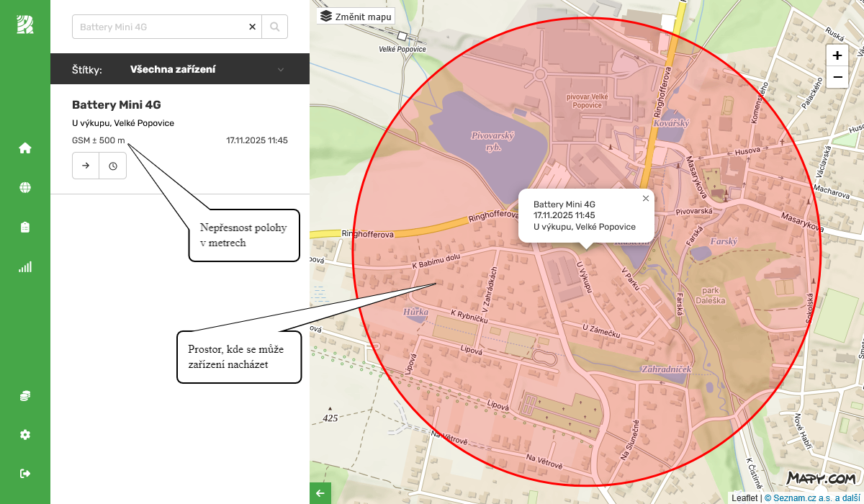Click the layers icon on Změnit mapu
The image size is (864, 504).
click(x=327, y=15)
